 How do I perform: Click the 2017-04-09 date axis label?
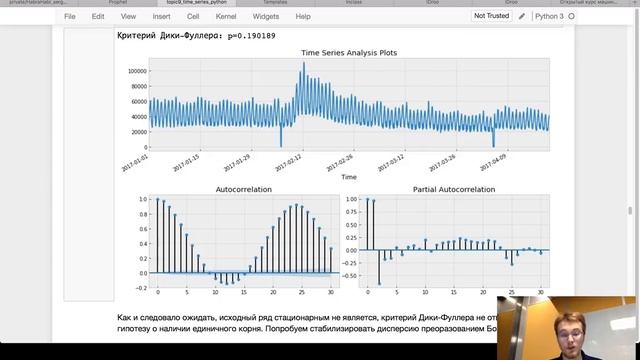[x=493, y=163]
